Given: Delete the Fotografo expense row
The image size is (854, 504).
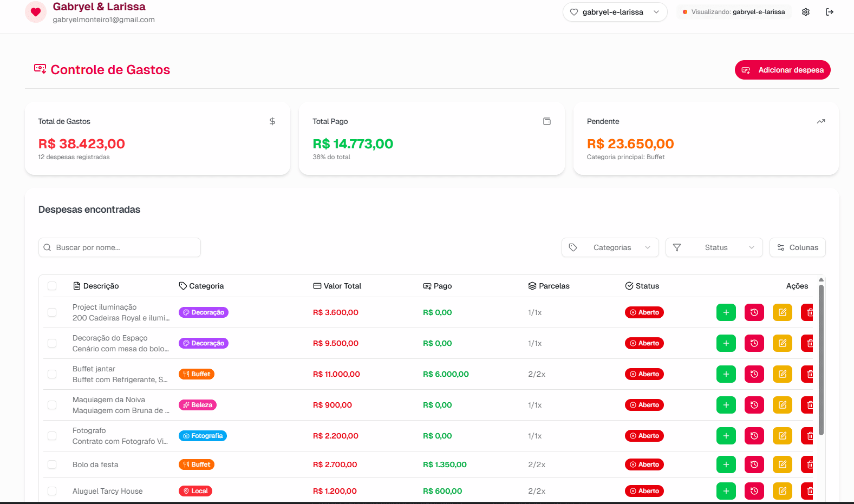Looking at the screenshot, I should (809, 436).
